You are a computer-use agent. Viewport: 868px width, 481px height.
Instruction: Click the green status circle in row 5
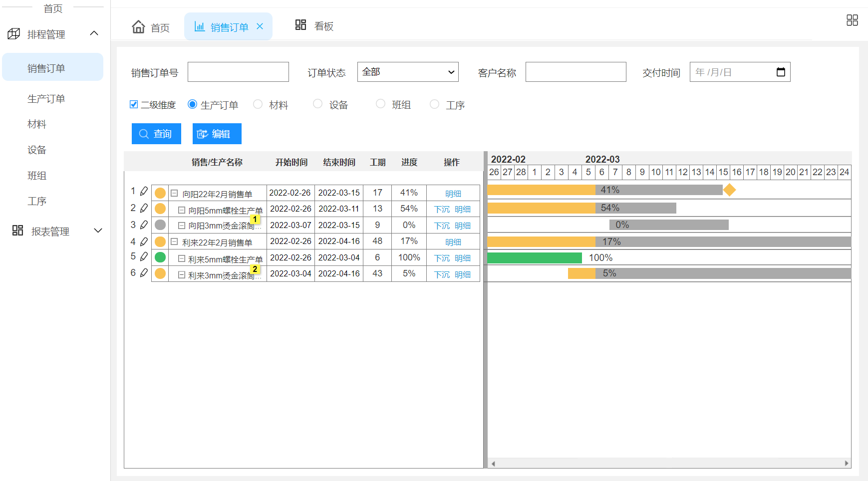(160, 257)
